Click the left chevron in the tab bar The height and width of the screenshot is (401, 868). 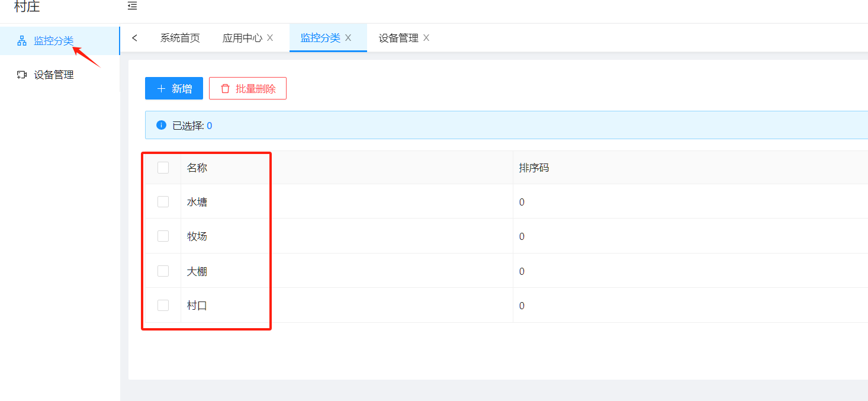[135, 37]
